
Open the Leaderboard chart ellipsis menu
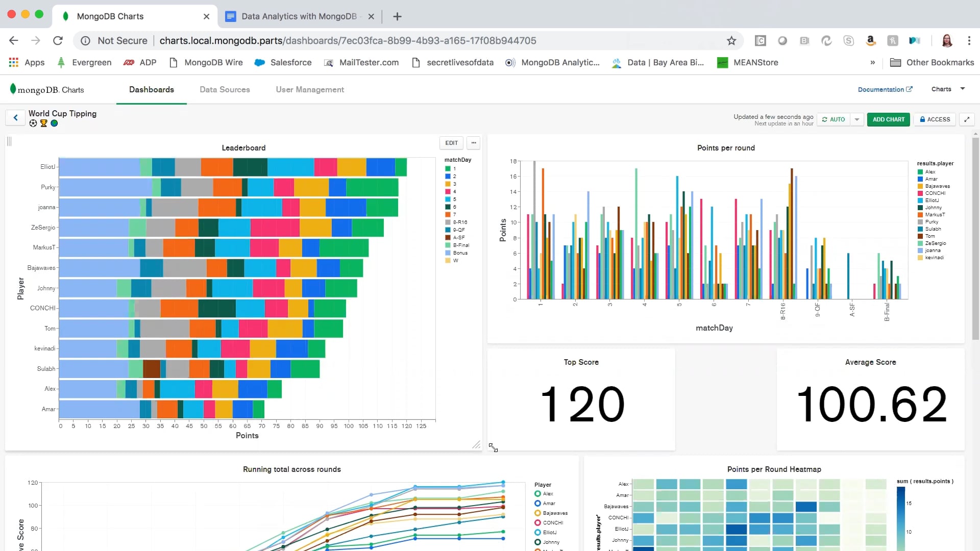tap(473, 143)
